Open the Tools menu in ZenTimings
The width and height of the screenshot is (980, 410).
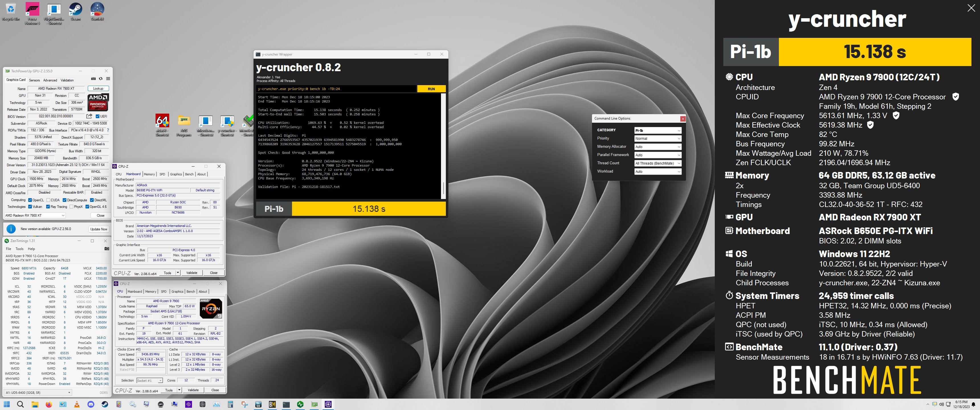pos(19,249)
